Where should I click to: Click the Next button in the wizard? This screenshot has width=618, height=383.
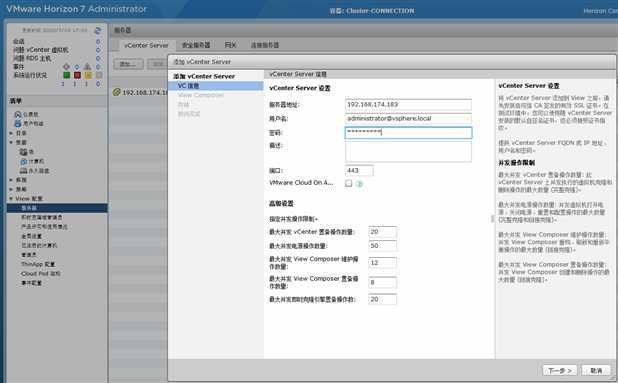(560, 370)
